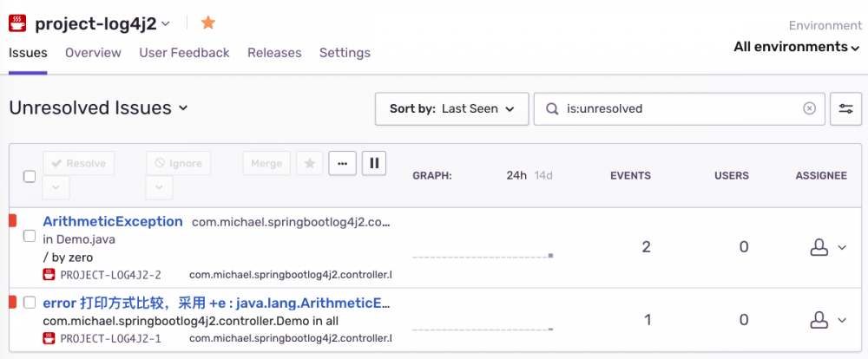868x359 pixels.
Task: Click the 'in Demo.java' location text
Action: tap(79, 239)
